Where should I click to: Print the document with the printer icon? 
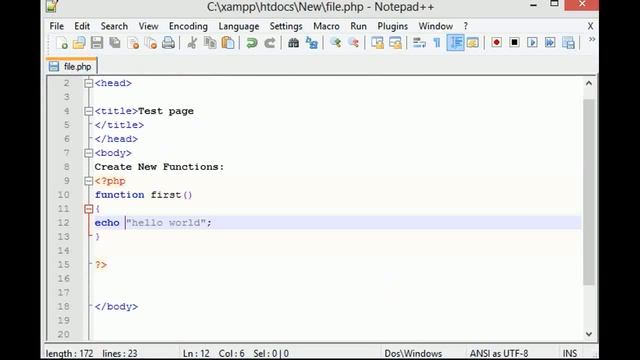tap(168, 43)
